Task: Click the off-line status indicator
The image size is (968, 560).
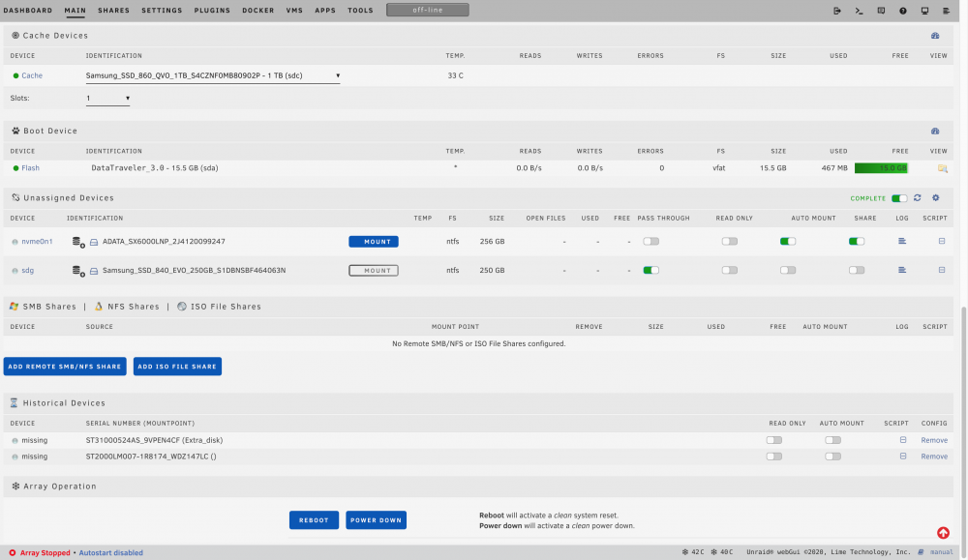Action: click(427, 11)
